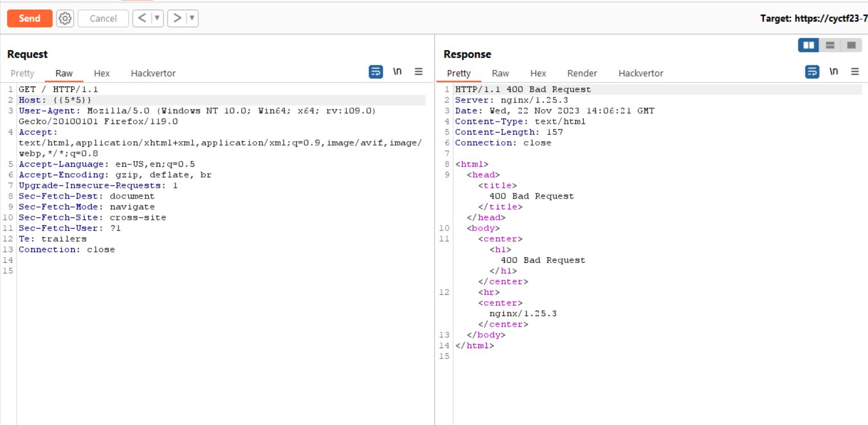This screenshot has height=425, width=868.
Task: Select the Response Pretty tab
Action: click(x=458, y=73)
